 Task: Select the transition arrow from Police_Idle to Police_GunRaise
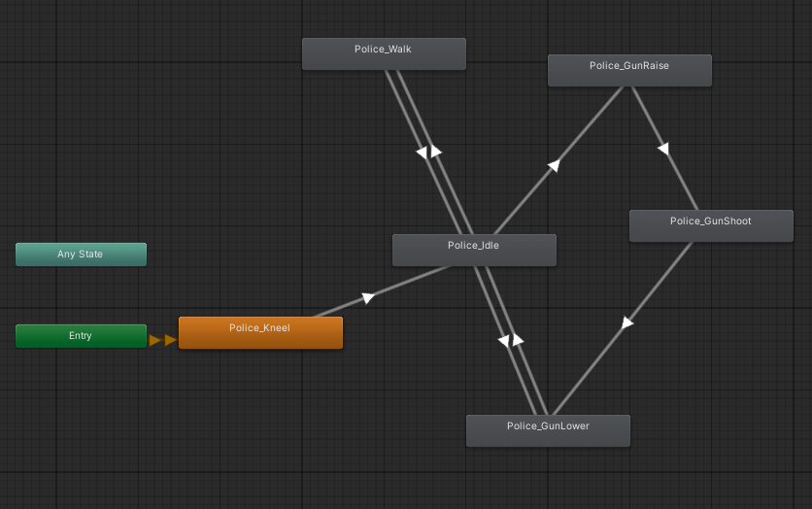(x=553, y=166)
